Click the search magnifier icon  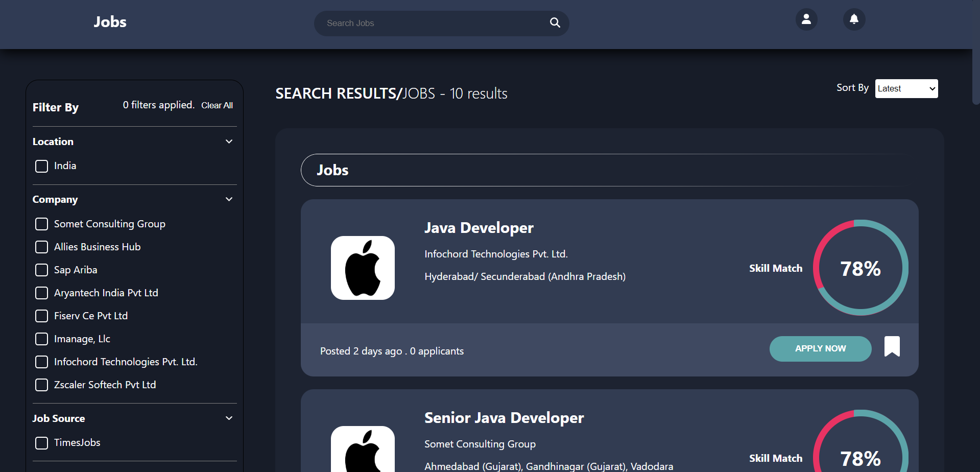[555, 22]
